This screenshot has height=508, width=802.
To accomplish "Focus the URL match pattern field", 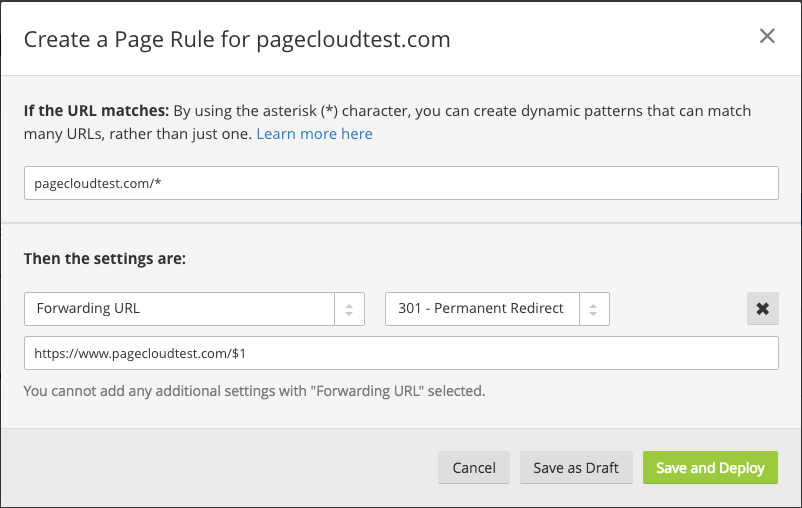I will (x=401, y=183).
